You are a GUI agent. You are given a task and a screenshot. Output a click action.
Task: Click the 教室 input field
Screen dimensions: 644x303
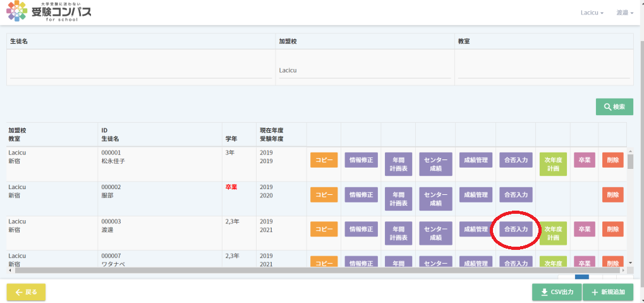tap(544, 70)
